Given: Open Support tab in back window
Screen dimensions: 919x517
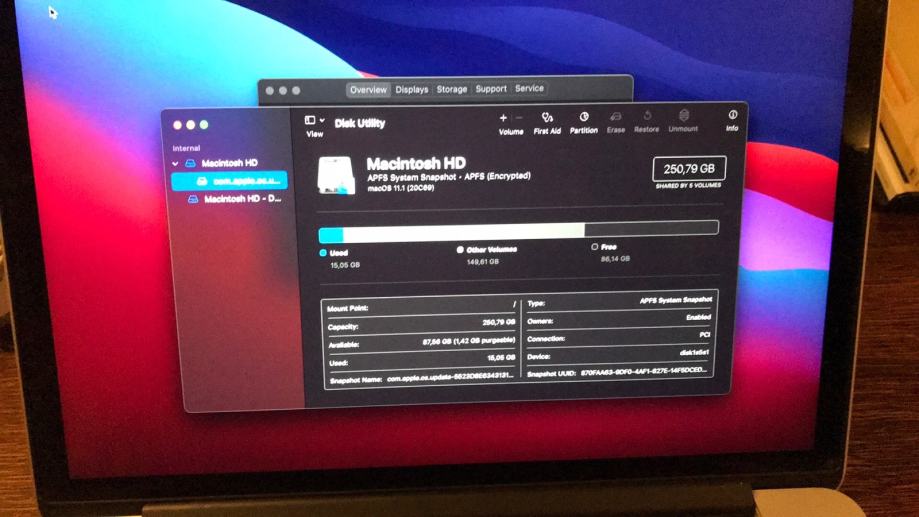Looking at the screenshot, I should 491,89.
